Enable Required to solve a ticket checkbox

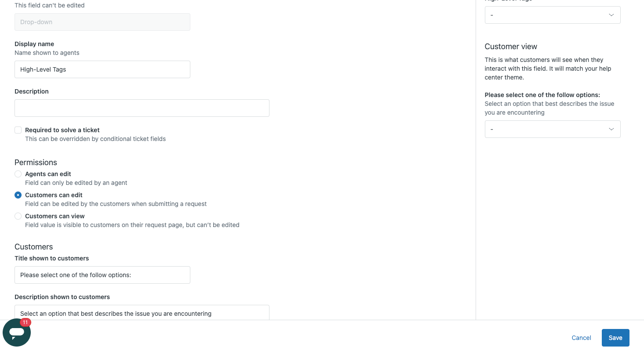click(18, 130)
